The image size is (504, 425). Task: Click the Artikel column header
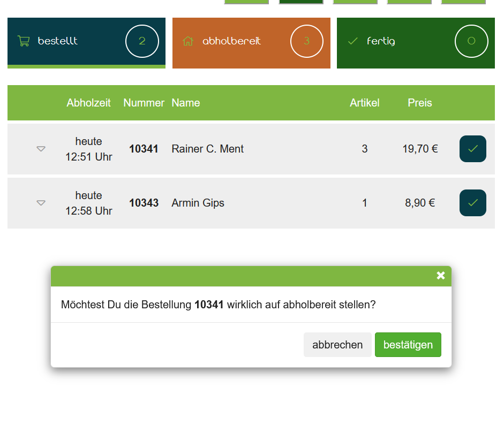[364, 103]
